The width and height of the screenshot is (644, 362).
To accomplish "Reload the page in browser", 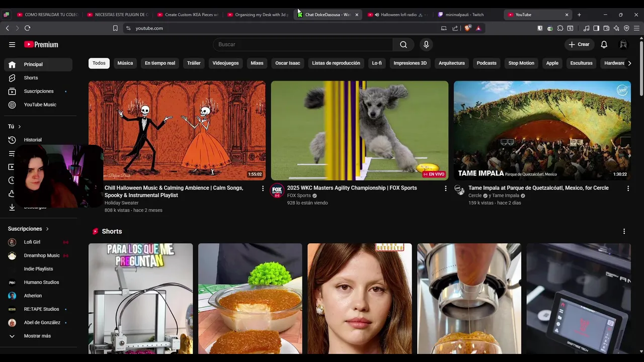I will pos(27,28).
